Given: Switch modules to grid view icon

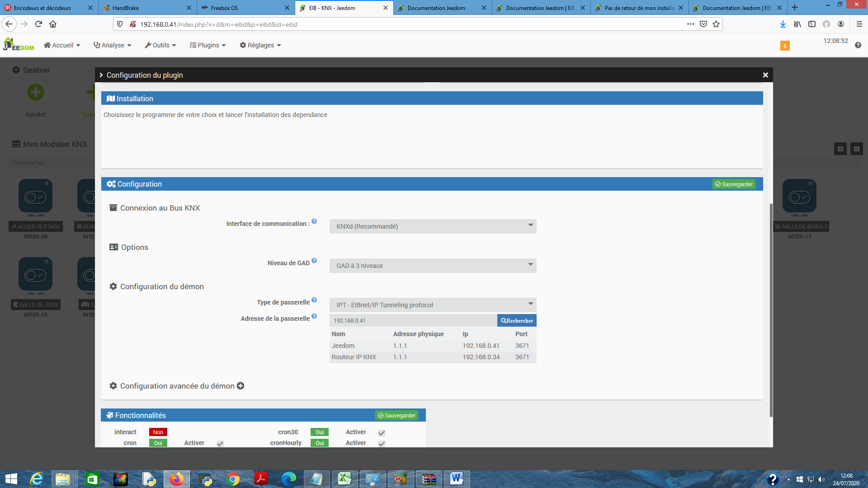Looking at the screenshot, I should tap(857, 149).
